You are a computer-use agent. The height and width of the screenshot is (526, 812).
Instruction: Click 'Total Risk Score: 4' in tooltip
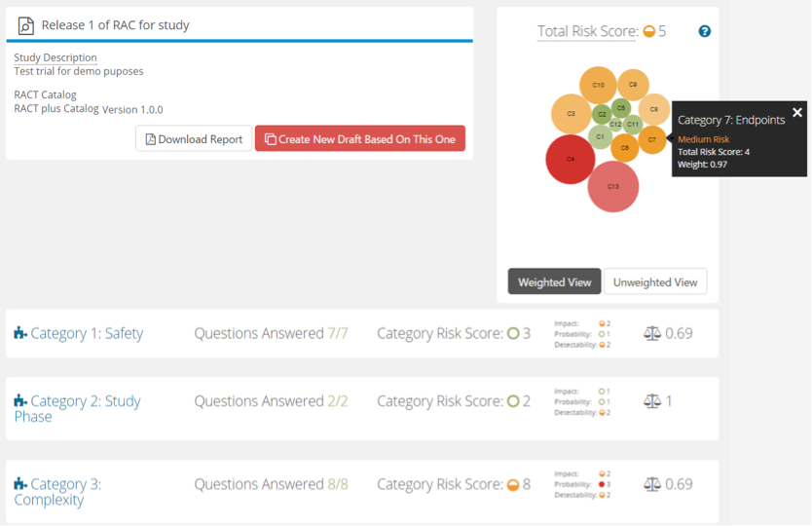click(714, 152)
